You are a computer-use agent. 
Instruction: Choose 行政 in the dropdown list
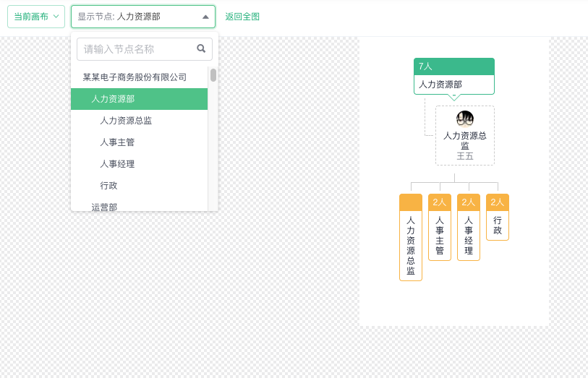[139, 186]
